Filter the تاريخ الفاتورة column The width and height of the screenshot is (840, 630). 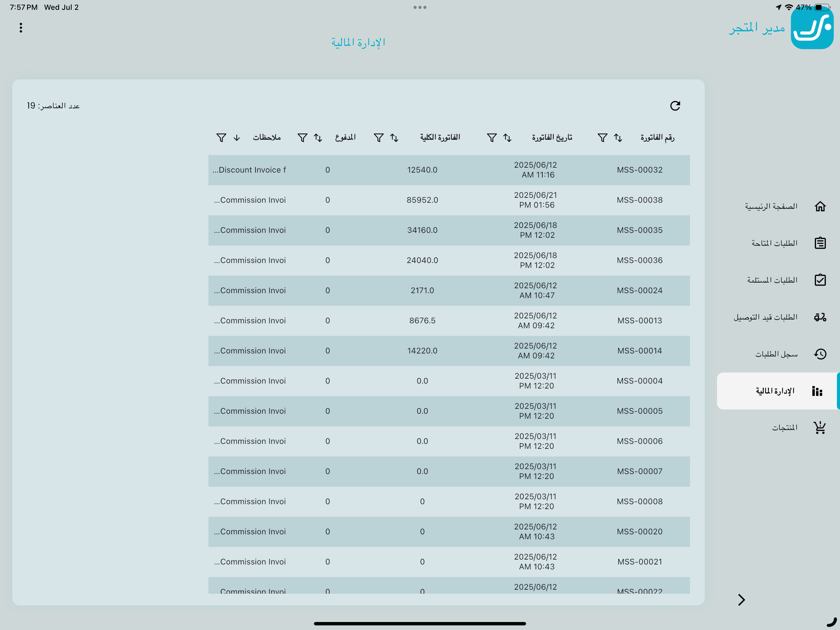tap(492, 138)
